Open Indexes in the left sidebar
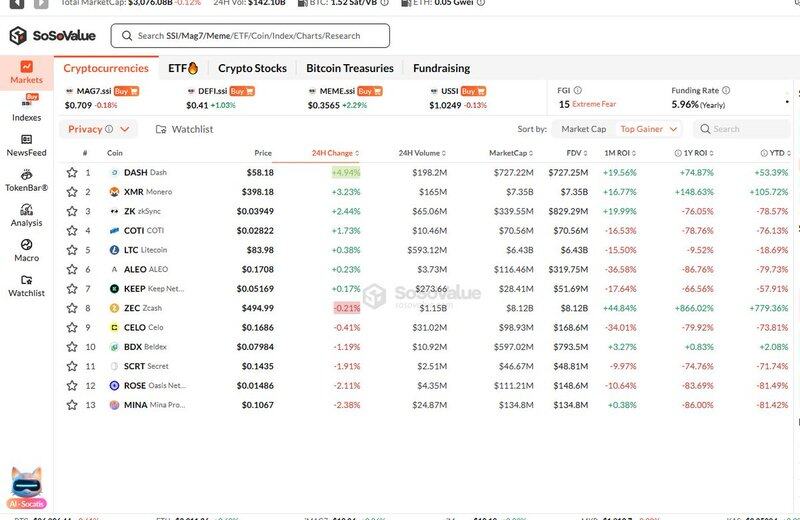The image size is (800, 520). [x=26, y=108]
